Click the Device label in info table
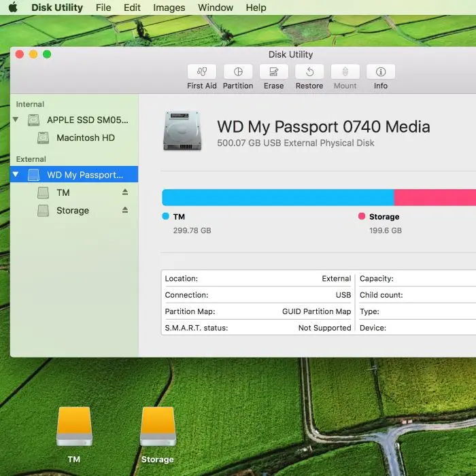 (373, 328)
